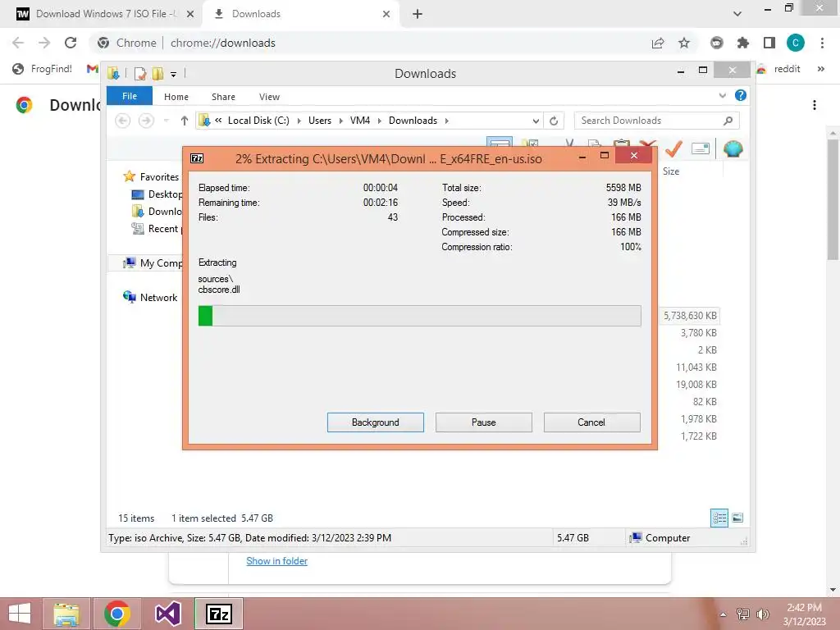The height and width of the screenshot is (630, 840).
Task: Select the file sized 5,738,630 KB
Action: click(690, 316)
